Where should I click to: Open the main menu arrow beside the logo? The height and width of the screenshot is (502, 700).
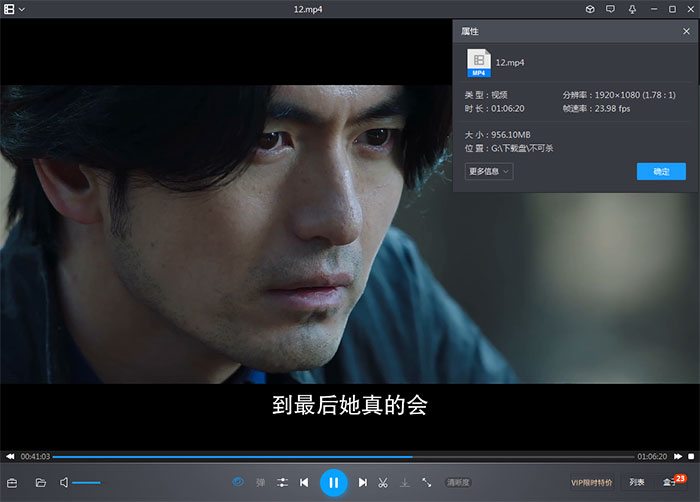click(x=22, y=9)
